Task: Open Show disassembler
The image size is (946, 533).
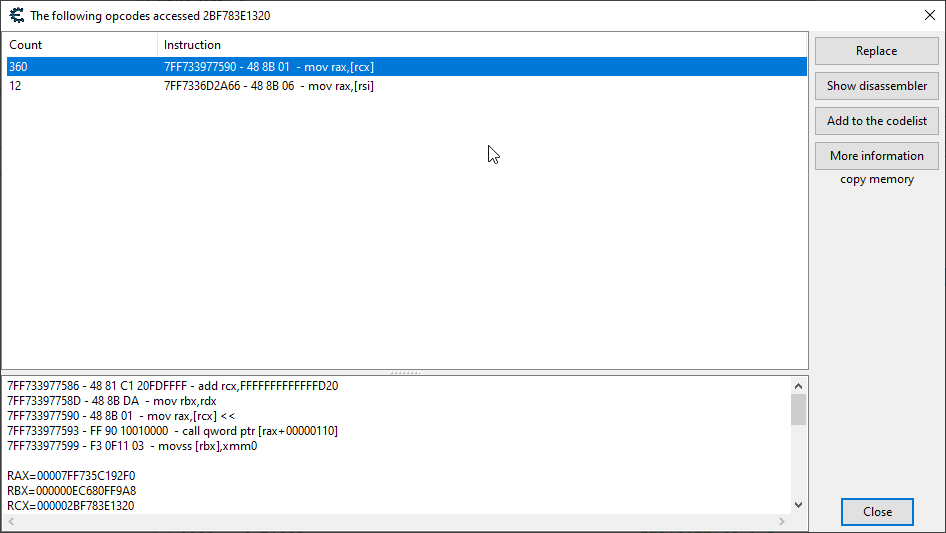Action: coord(876,86)
